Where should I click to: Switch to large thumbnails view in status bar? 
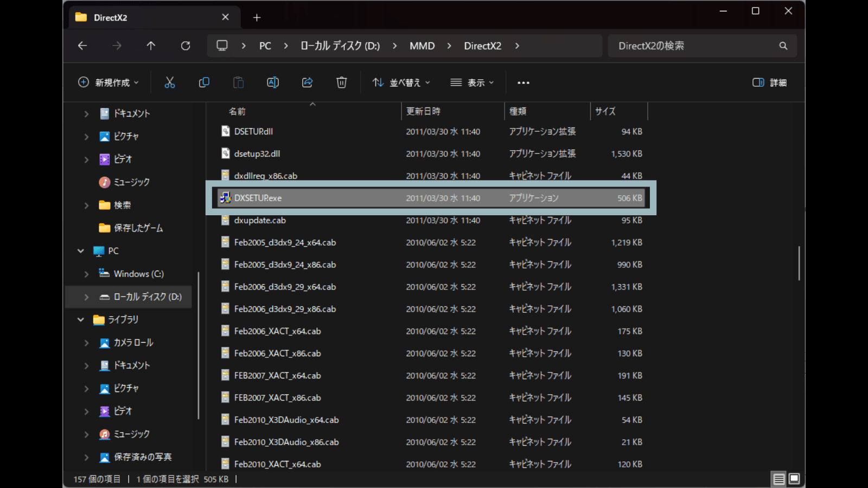(x=794, y=479)
